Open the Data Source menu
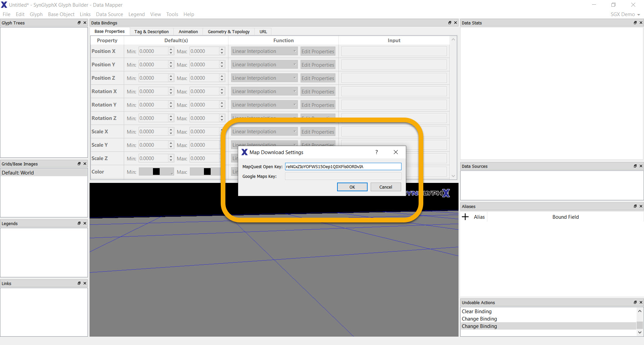 pyautogui.click(x=109, y=14)
